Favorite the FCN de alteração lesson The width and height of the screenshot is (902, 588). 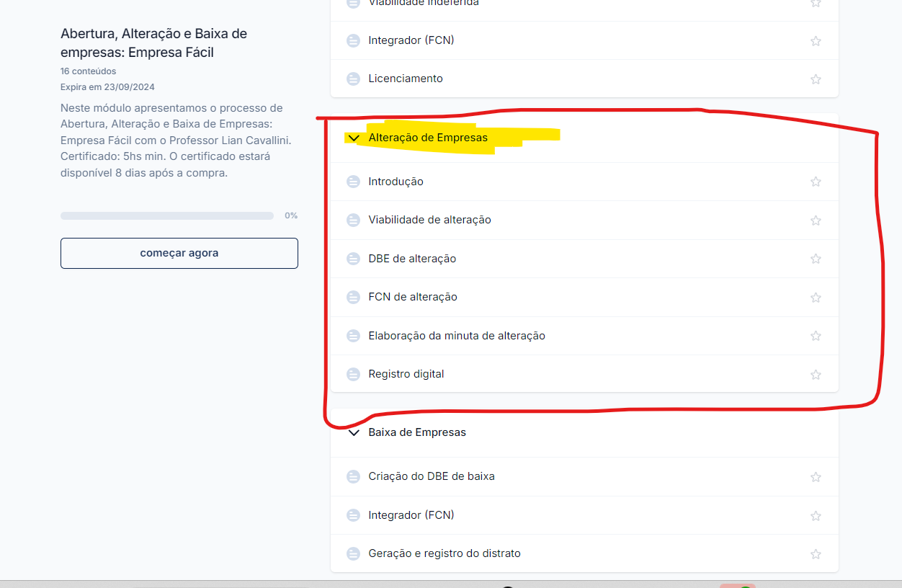coord(816,298)
